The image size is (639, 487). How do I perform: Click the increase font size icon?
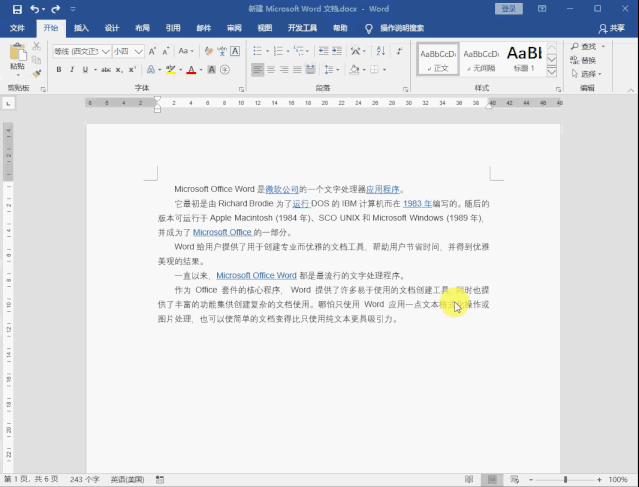151,50
